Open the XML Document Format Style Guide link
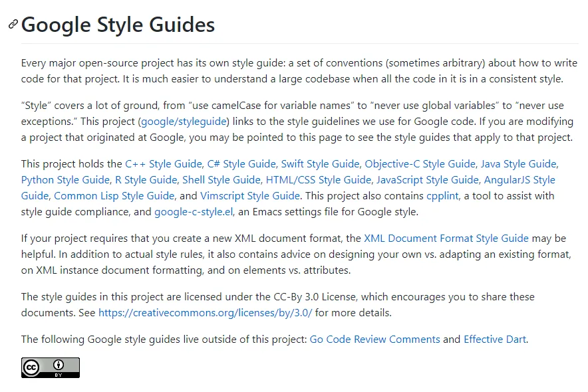The width and height of the screenshot is (588, 392). tap(446, 238)
